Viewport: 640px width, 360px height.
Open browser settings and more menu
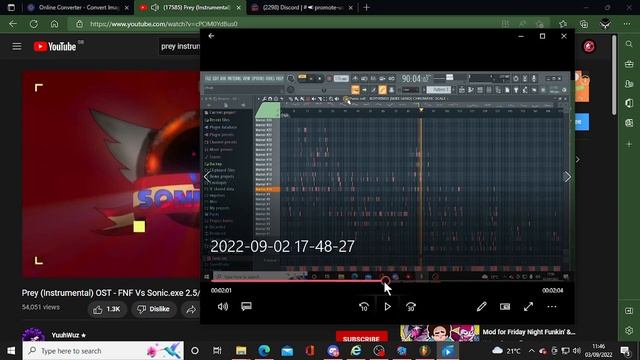[627, 24]
